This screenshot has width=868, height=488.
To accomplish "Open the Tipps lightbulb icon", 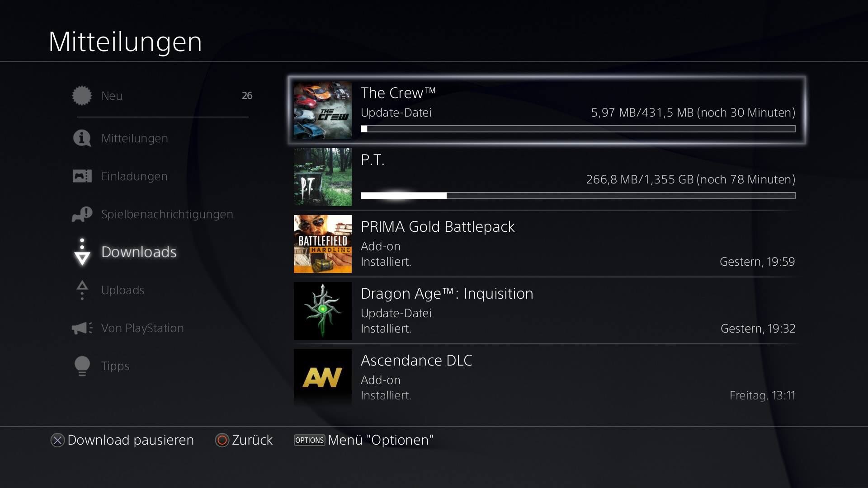I will click(x=82, y=366).
